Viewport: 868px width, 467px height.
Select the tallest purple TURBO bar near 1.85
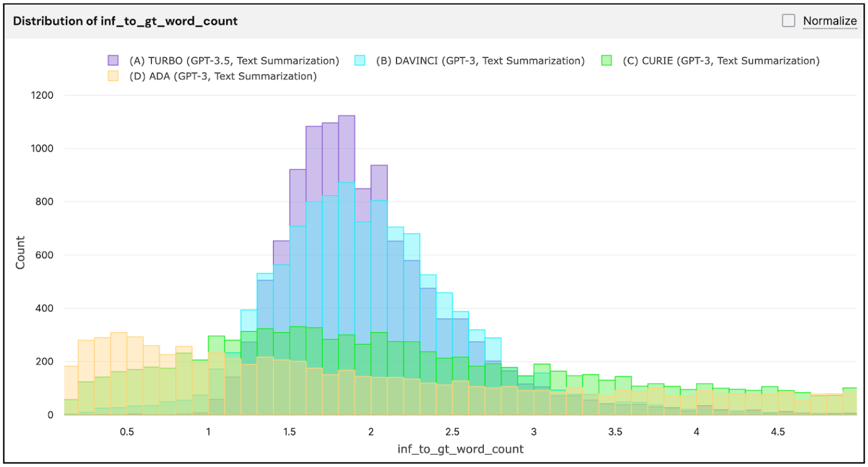tap(346, 265)
